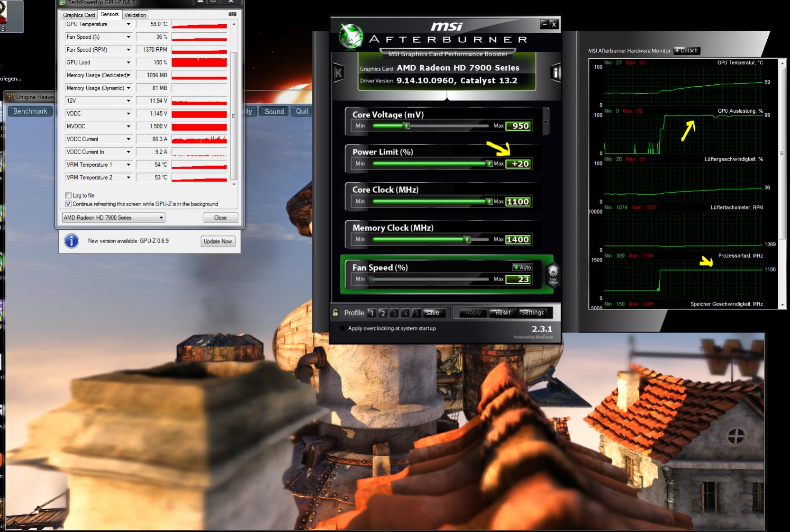Toggle the fan speed Auto mode
Screen dimensions: 790x532
point(522,267)
